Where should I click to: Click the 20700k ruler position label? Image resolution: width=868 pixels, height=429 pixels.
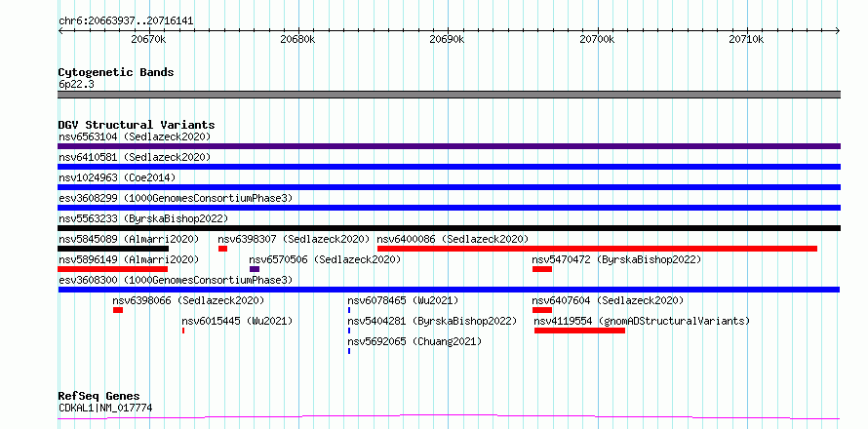pos(597,39)
